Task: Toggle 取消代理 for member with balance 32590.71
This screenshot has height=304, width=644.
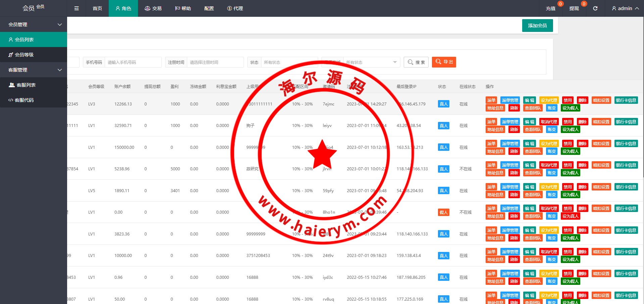Action: click(549, 122)
